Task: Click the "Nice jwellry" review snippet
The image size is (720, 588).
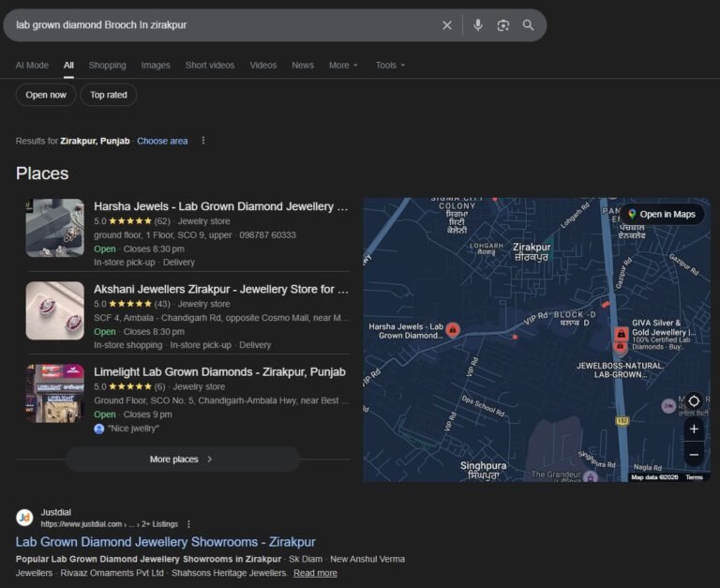Action: (133, 429)
